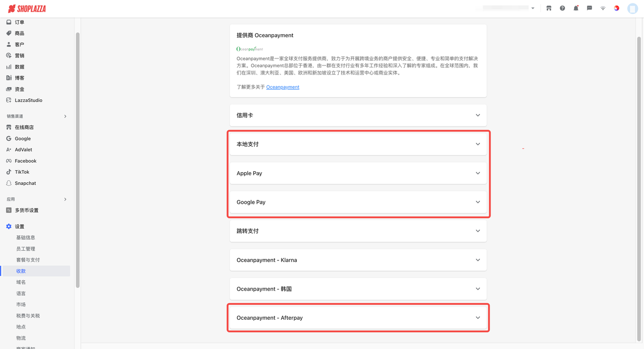Expand the Google Pay section chevron
The width and height of the screenshot is (644, 349).
pos(478,202)
